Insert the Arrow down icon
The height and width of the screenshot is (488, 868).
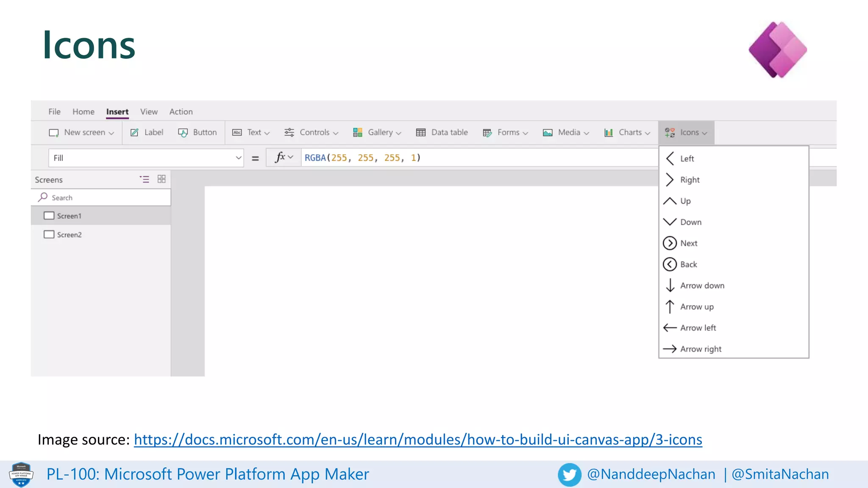click(x=670, y=286)
